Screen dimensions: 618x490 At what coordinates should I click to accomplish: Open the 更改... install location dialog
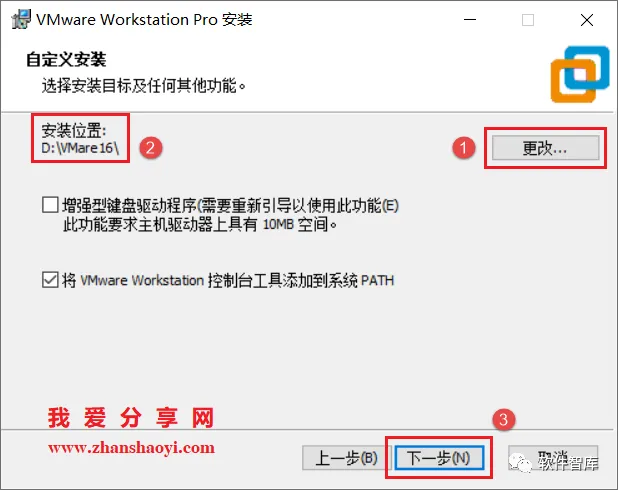(x=545, y=148)
